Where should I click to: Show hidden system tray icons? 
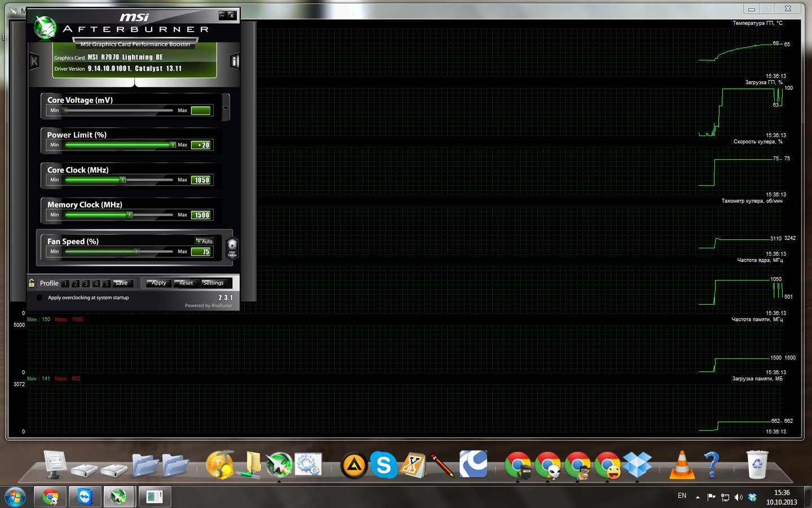point(698,497)
